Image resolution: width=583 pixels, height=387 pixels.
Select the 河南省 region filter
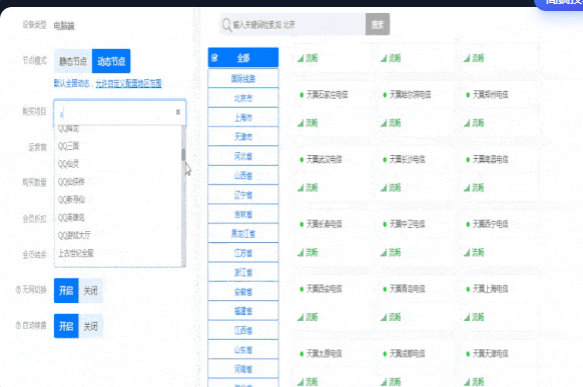tap(243, 369)
